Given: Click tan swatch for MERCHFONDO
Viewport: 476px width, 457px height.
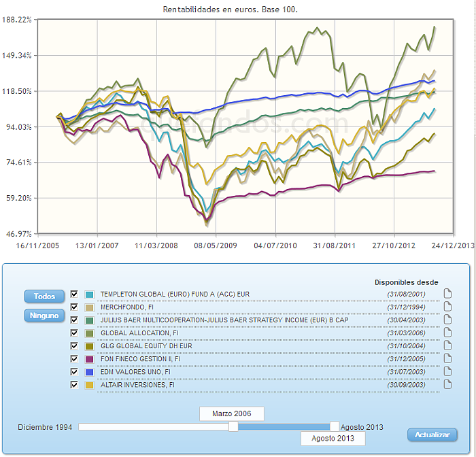Looking at the screenshot, I should (x=89, y=307).
